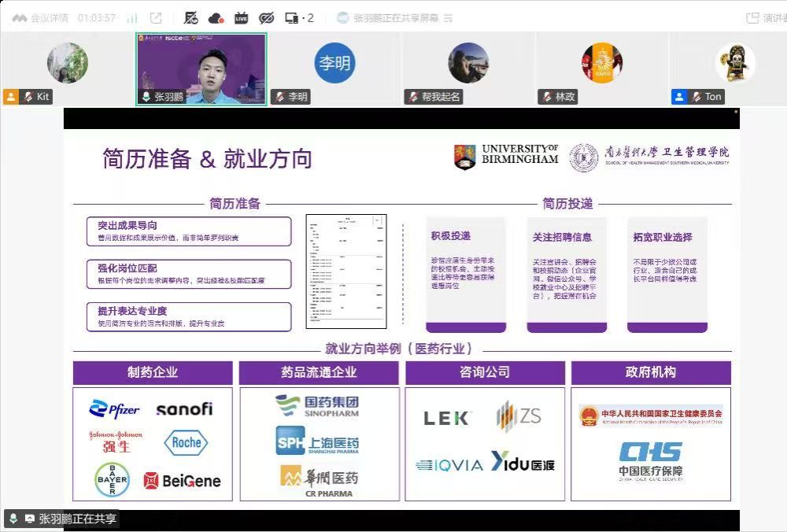Click the BeiGene logo
Viewport: 787px width, 532px height.
182,481
